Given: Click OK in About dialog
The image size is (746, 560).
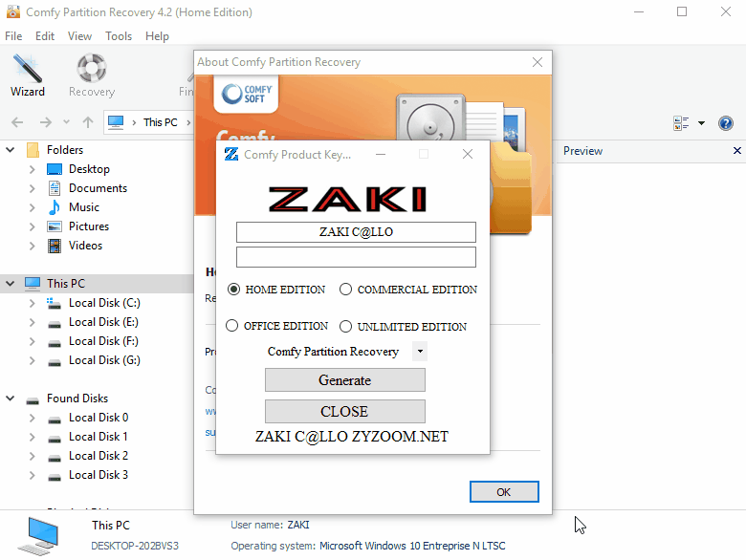Looking at the screenshot, I should click(504, 491).
